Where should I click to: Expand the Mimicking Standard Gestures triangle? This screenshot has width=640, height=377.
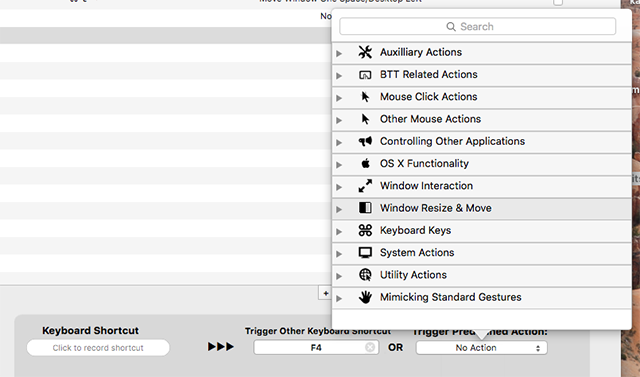[339, 298]
